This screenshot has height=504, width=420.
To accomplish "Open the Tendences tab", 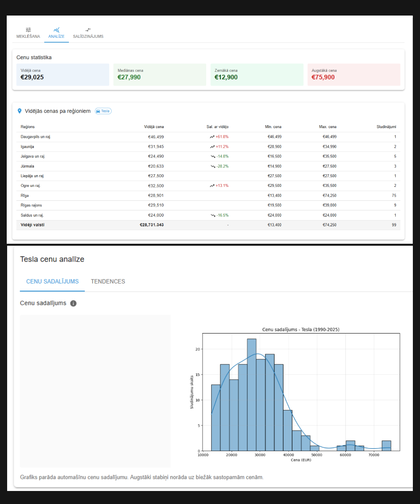I will tap(108, 281).
